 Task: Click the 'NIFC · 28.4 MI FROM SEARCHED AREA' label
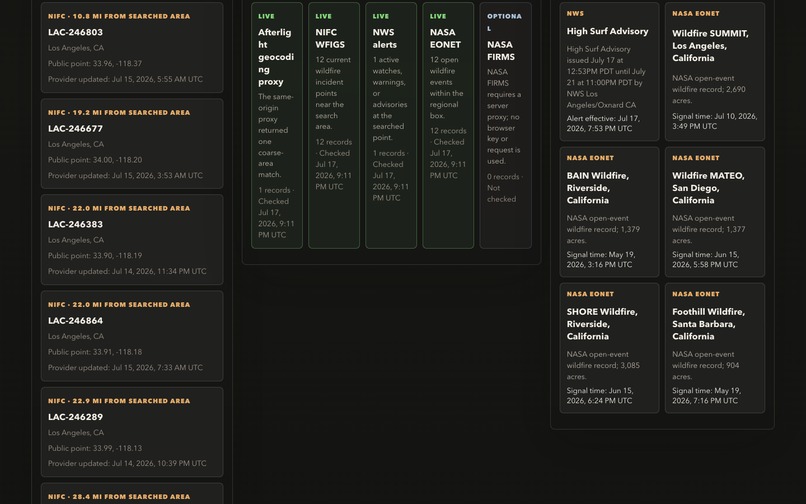[x=119, y=497]
